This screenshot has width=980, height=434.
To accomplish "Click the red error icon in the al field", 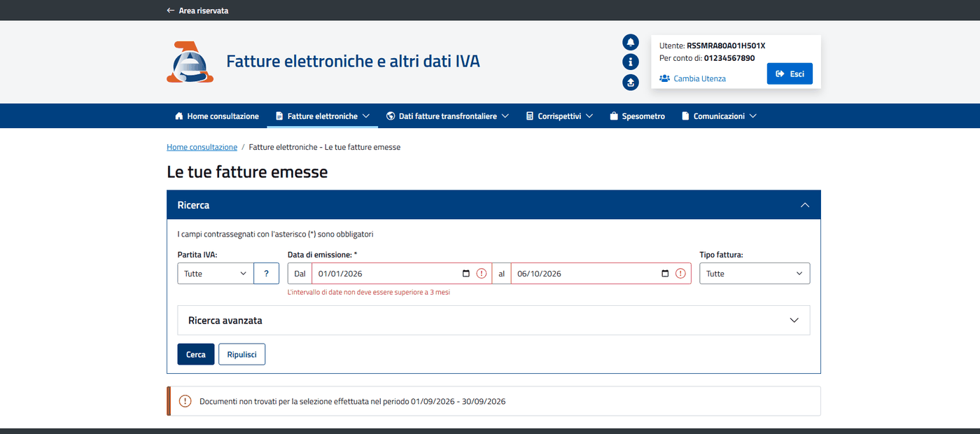I will coord(680,274).
